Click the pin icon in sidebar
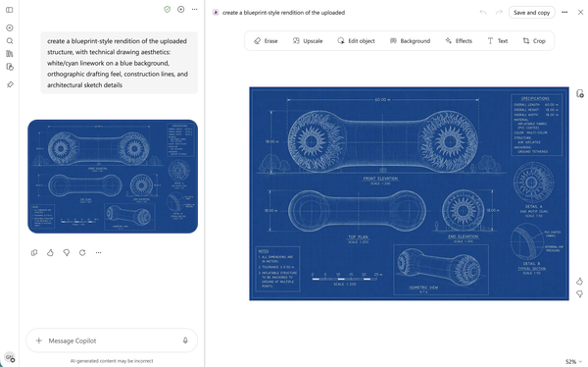This screenshot has width=588, height=367. [x=10, y=84]
